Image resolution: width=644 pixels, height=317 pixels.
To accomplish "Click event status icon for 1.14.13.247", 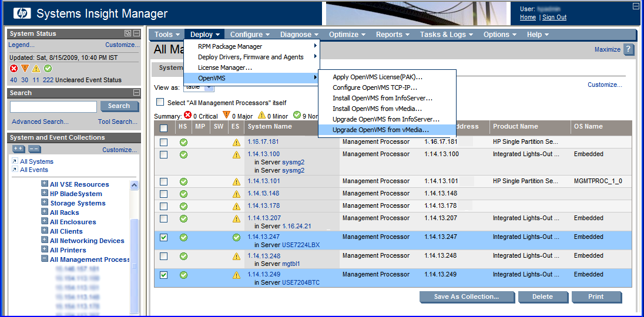I will [x=236, y=237].
